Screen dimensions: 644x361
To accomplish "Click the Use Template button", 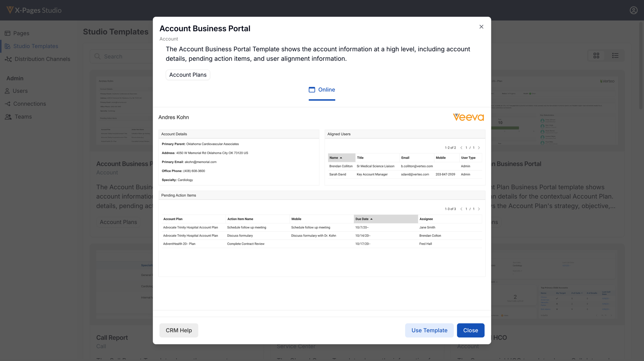I will click(429, 330).
